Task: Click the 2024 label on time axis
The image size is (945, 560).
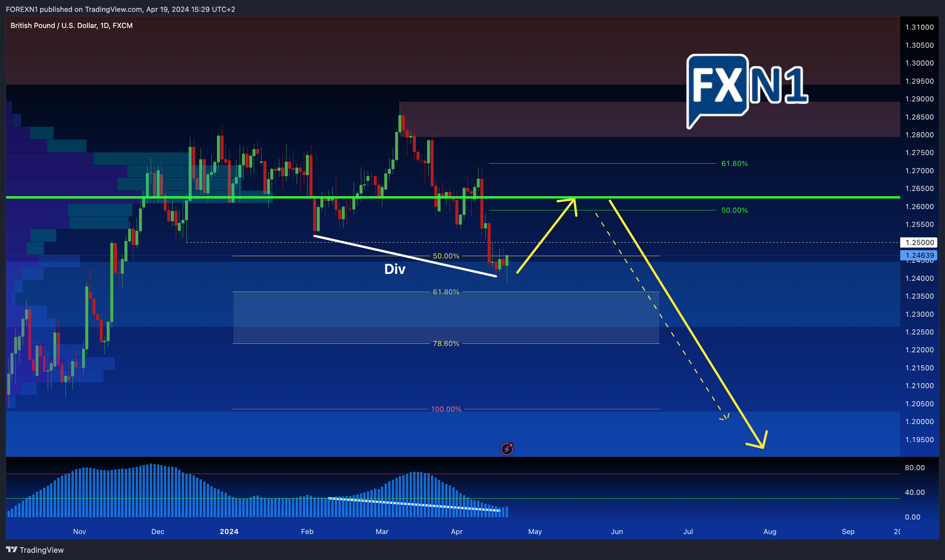Action: pos(229,531)
